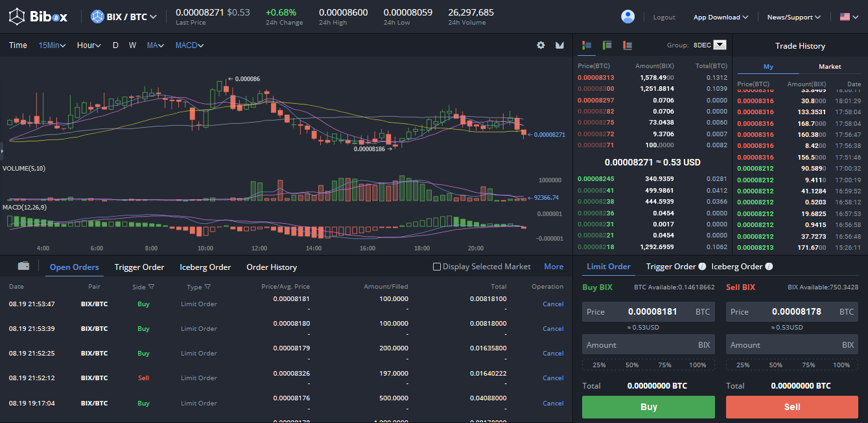This screenshot has height=423, width=868.
Task: Set buy amount to 25%
Action: [x=599, y=365]
